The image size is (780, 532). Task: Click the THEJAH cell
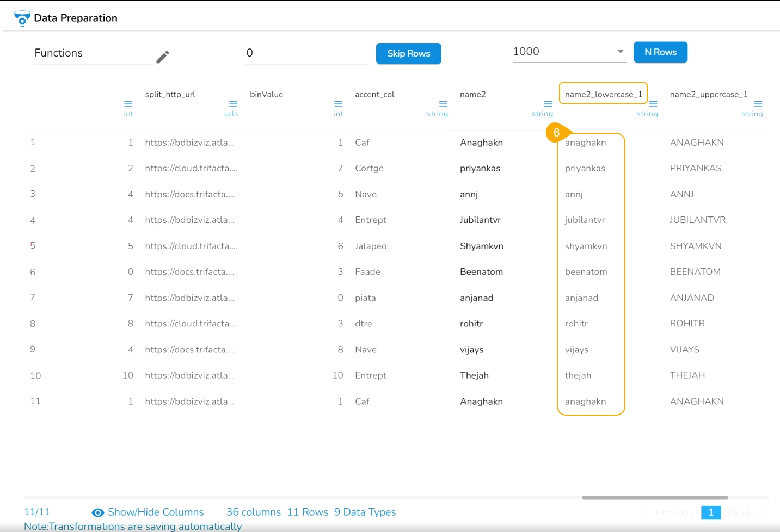pyautogui.click(x=687, y=375)
